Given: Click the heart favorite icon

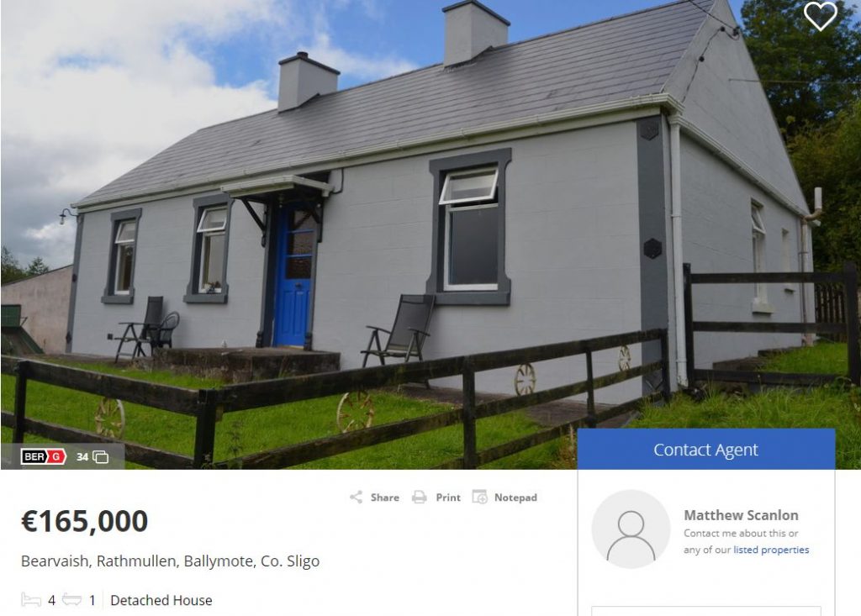Looking at the screenshot, I should click(x=821, y=15).
